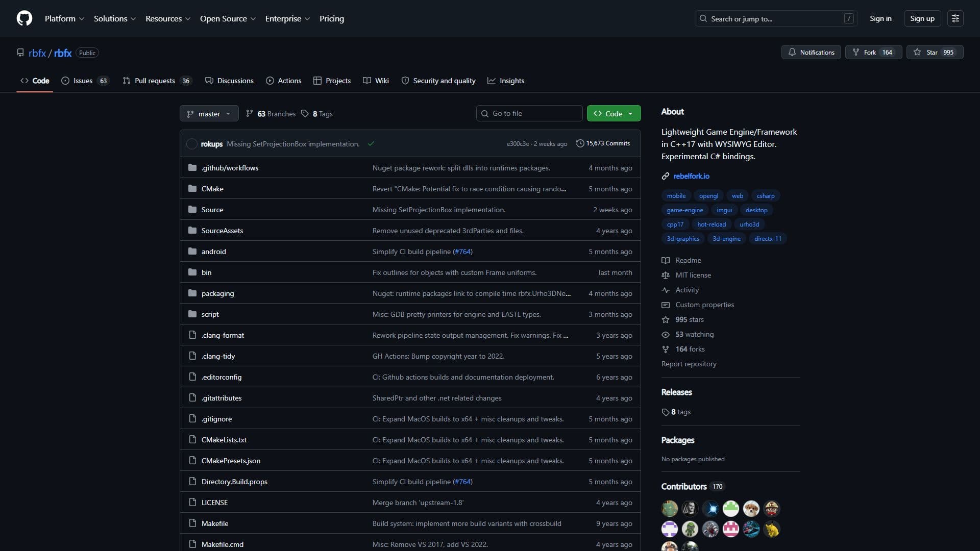Open the Projects tab
Screen dimensions: 980x551
[332, 81]
